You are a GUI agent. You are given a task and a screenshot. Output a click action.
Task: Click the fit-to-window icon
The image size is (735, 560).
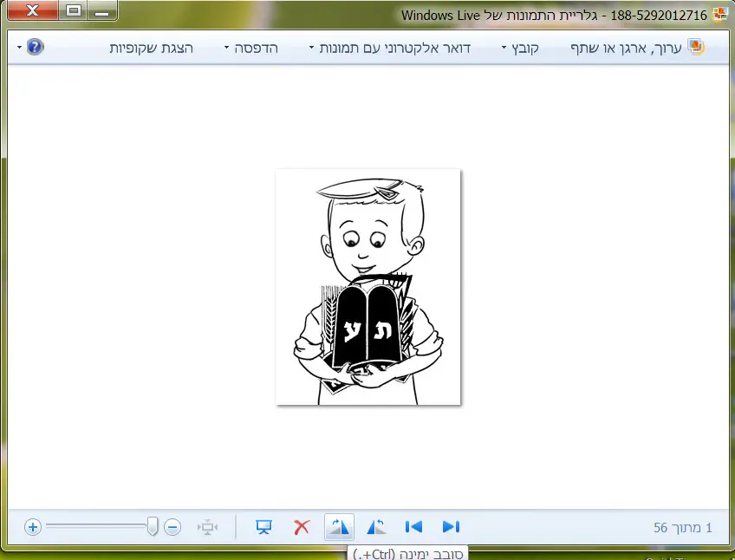pyautogui.click(x=207, y=526)
